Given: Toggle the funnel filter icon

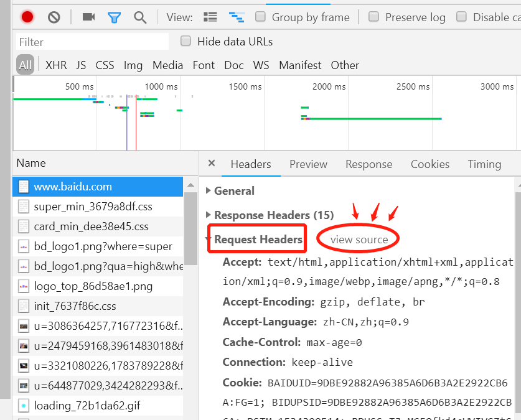Looking at the screenshot, I should pos(114,17).
